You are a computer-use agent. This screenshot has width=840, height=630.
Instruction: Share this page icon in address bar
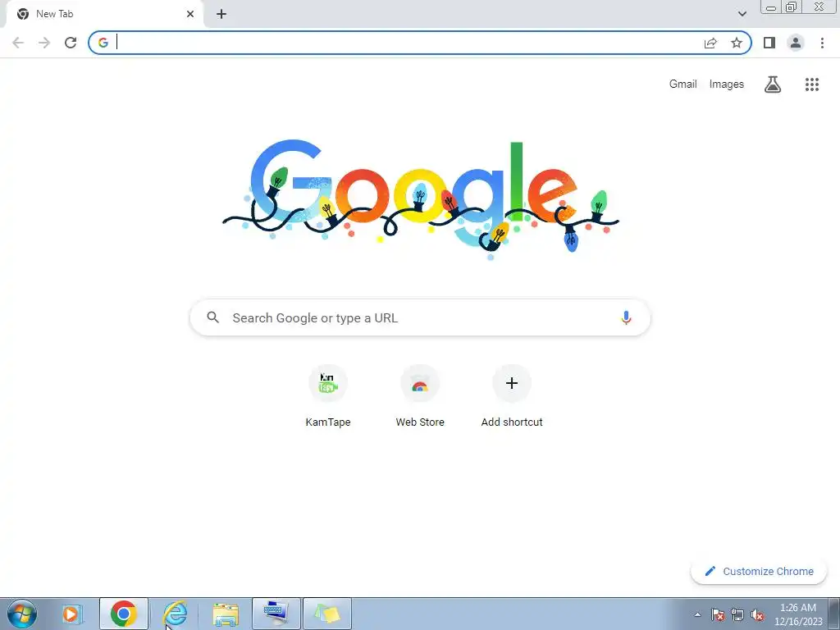click(x=710, y=43)
